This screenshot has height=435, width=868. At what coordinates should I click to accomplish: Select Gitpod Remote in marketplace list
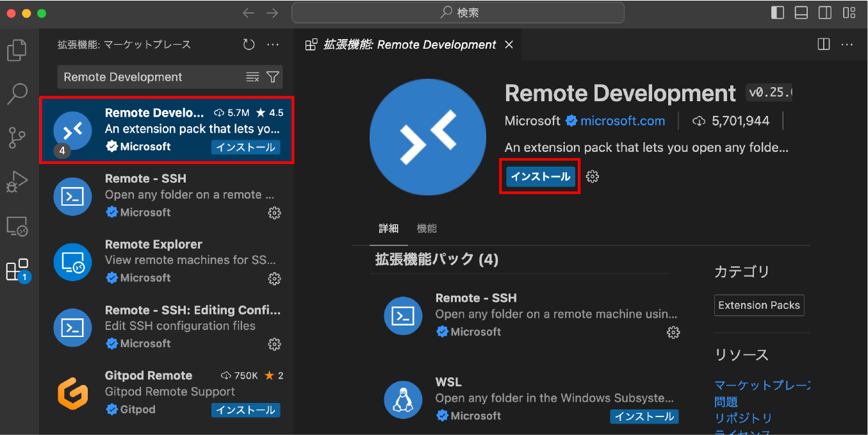(167, 393)
